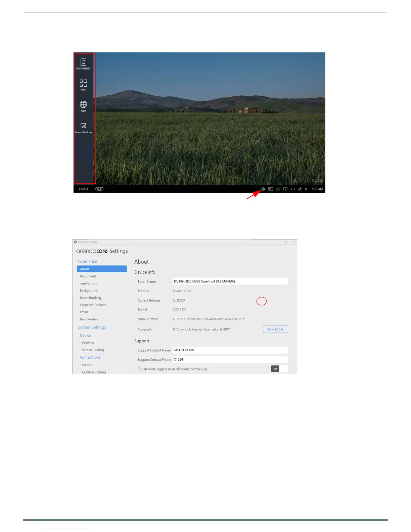Click the volume speaker icon in the tray

click(x=306, y=189)
